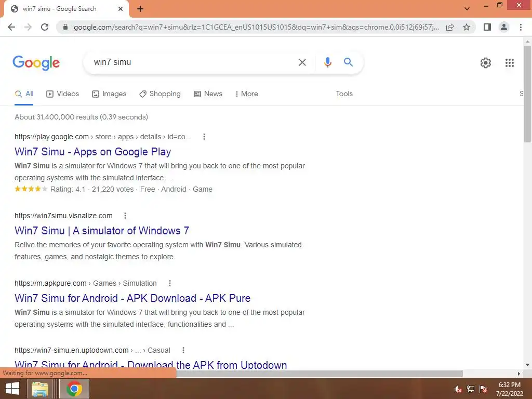The image size is (532, 399).
Task: Toggle the Chrome side panel
Action: click(487, 27)
